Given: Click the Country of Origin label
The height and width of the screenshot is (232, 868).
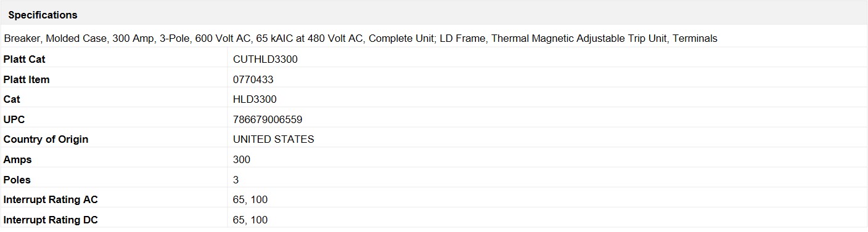Looking at the screenshot, I should [46, 139].
